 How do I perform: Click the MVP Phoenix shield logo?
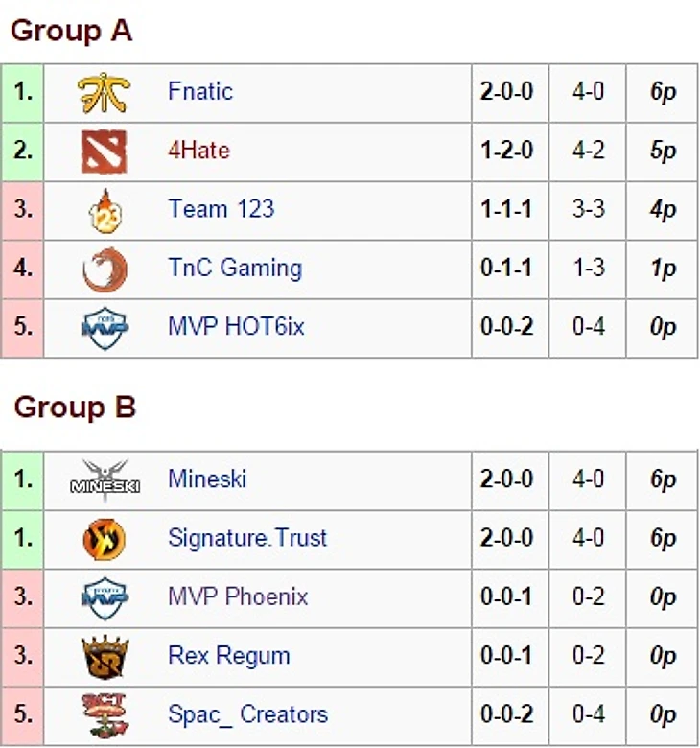pyautogui.click(x=105, y=598)
